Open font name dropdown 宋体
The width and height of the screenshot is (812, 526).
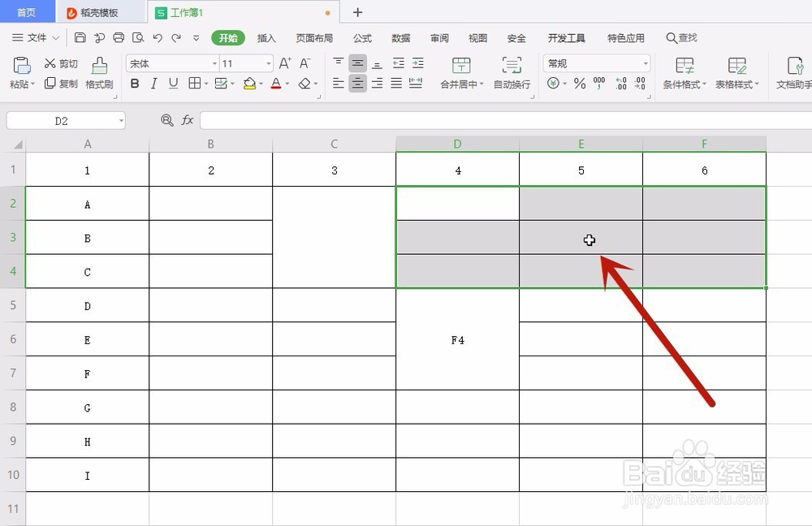point(214,63)
